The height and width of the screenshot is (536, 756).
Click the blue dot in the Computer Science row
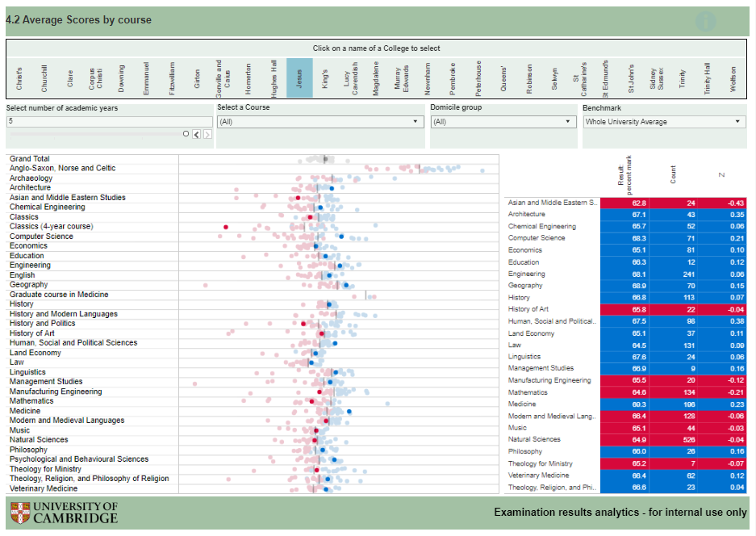coord(342,237)
